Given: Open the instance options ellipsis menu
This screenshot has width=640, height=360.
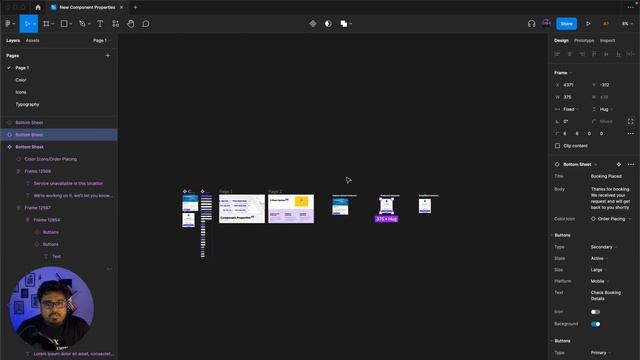Looking at the screenshot, I should click(631, 164).
